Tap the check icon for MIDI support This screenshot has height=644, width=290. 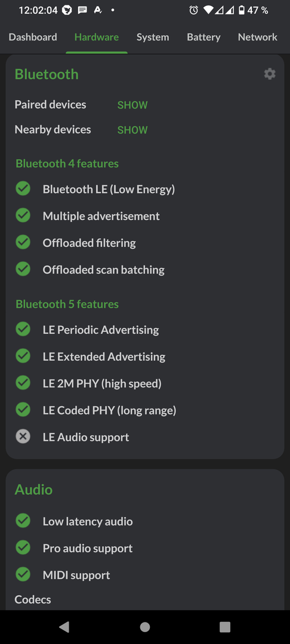(x=23, y=575)
